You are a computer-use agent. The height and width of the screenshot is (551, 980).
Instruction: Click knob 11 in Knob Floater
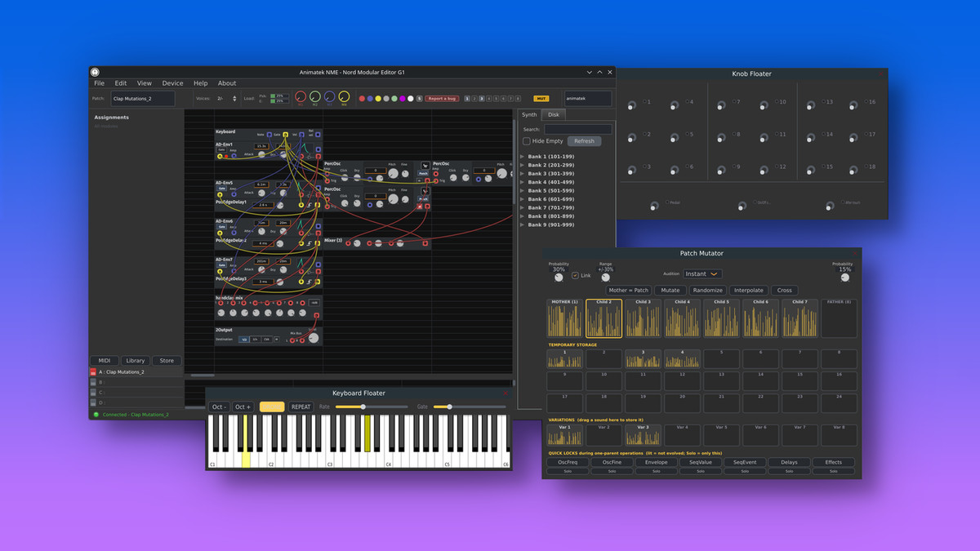764,138
